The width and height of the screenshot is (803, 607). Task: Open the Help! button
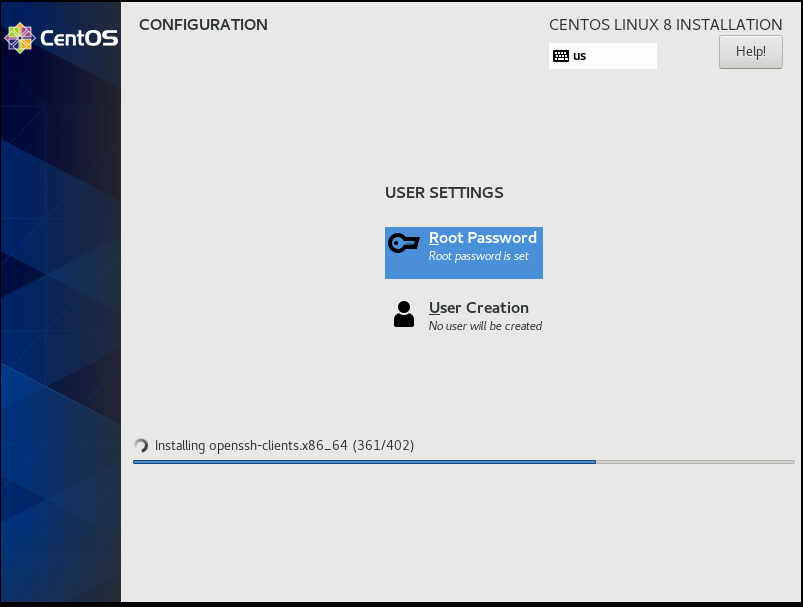coord(750,52)
